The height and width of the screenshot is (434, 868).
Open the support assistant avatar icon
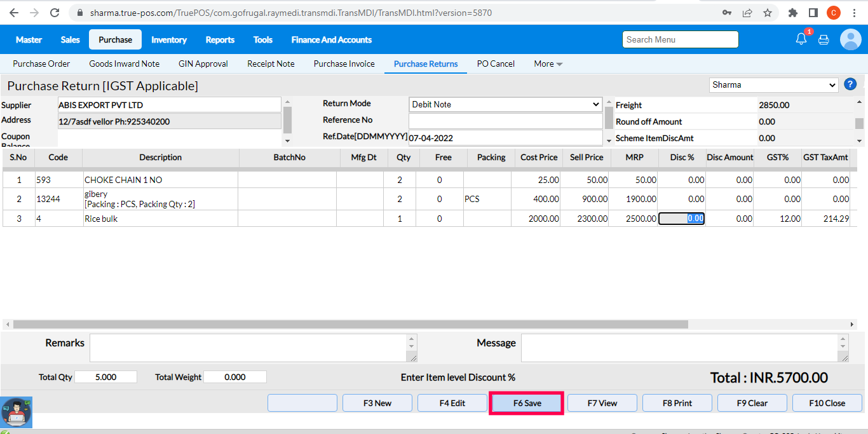(x=17, y=412)
